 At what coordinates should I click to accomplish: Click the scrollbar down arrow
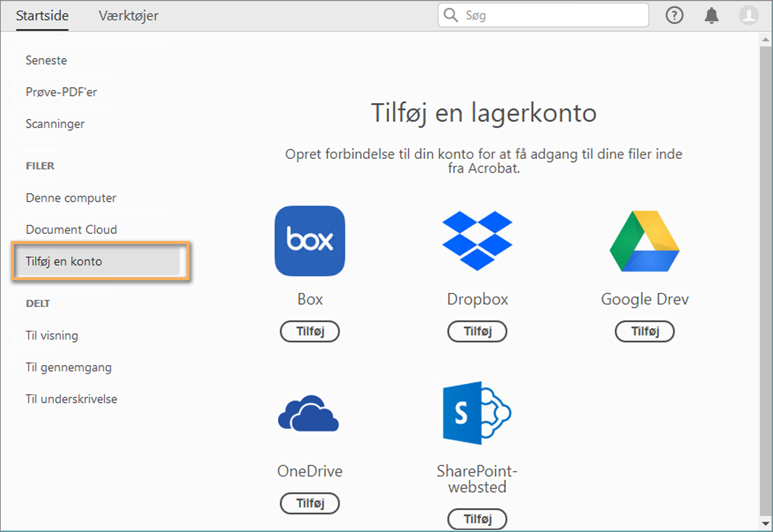point(766,523)
